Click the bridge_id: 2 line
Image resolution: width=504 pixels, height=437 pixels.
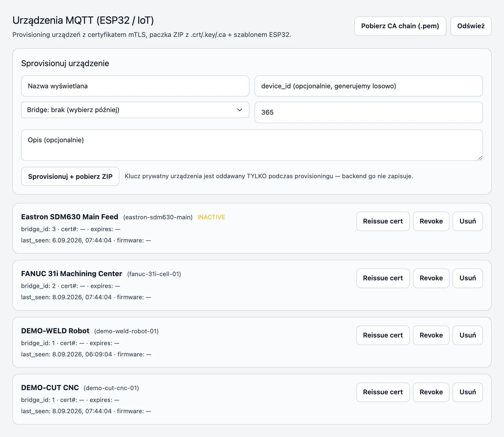71,286
